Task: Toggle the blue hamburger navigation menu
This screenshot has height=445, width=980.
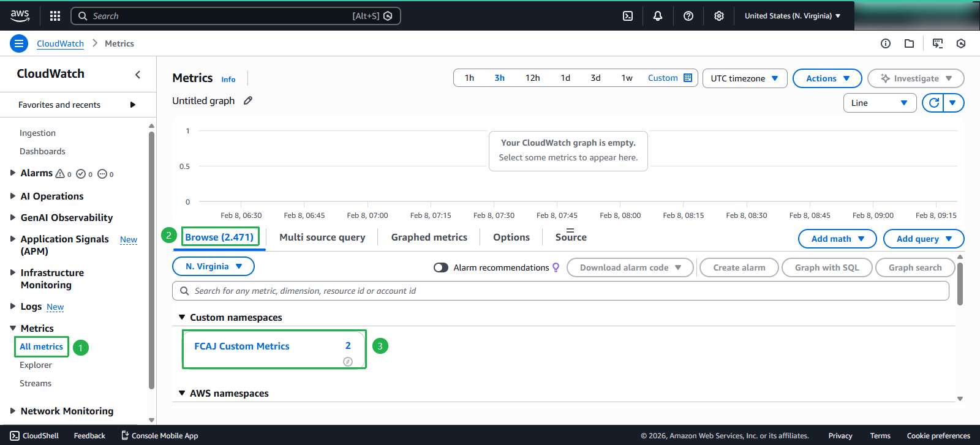Action: click(x=19, y=43)
